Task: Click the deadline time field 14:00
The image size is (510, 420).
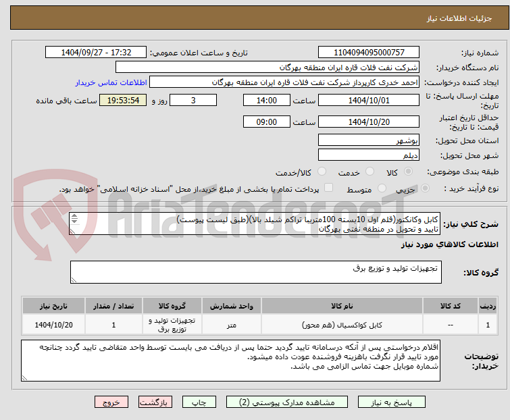Action: coord(266,100)
